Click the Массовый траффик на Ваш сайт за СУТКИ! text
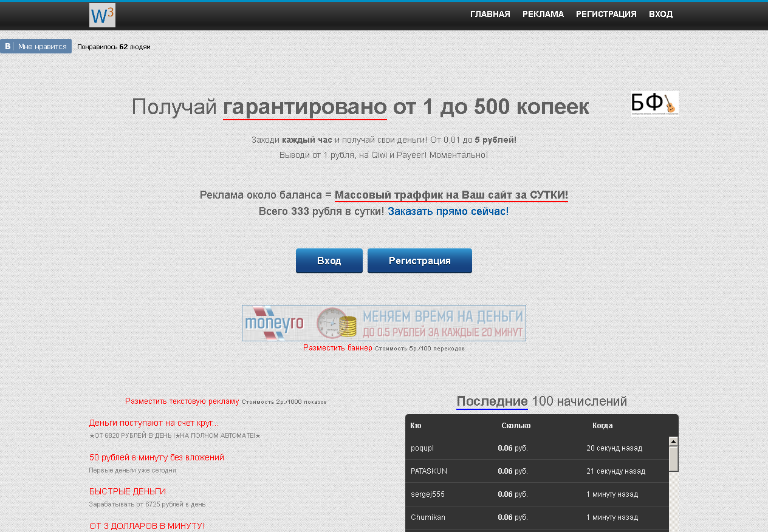 point(451,195)
